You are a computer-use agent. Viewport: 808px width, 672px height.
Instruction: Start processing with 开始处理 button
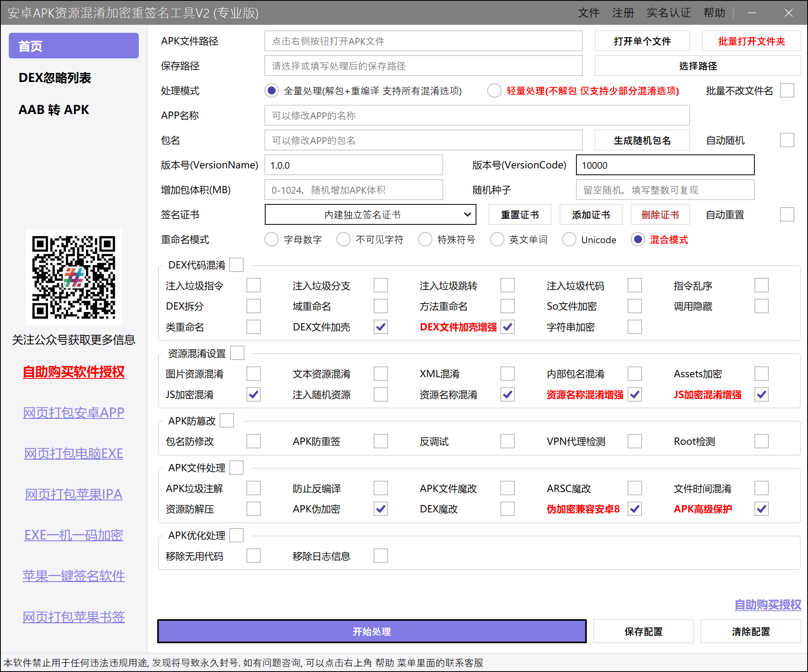click(x=372, y=631)
